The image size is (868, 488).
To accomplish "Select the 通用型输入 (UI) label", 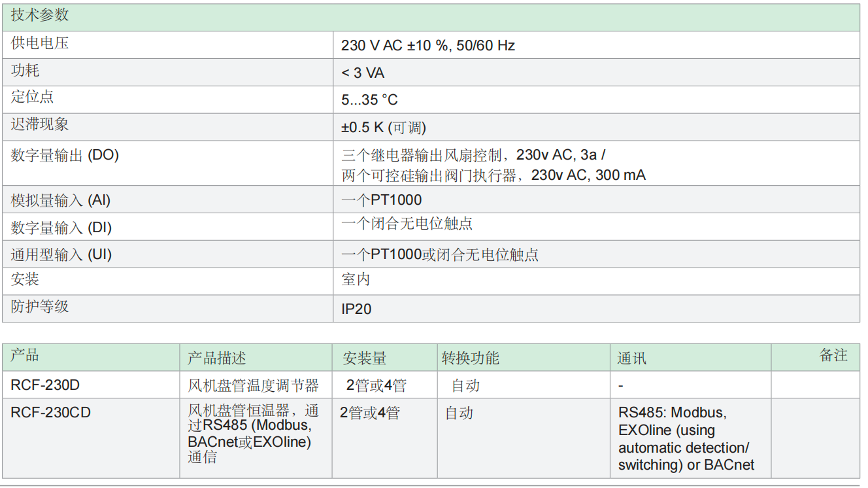I will [x=61, y=254].
